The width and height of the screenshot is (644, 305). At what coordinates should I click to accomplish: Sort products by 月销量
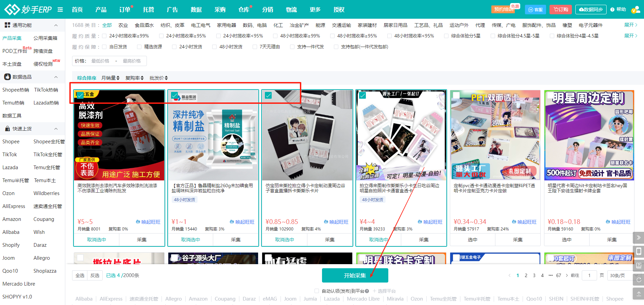[x=110, y=78]
